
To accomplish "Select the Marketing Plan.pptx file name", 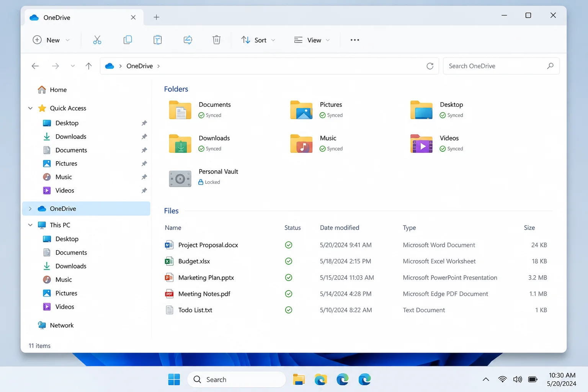I will pyautogui.click(x=206, y=278).
